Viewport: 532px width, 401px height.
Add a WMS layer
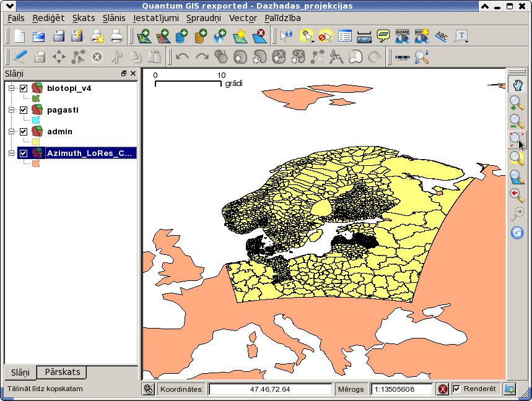pos(220,36)
